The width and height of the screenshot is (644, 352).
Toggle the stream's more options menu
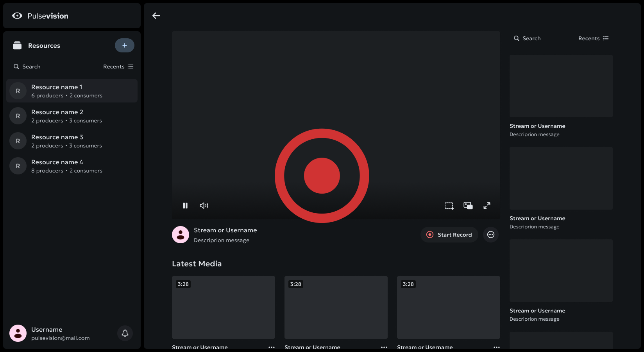pos(491,235)
